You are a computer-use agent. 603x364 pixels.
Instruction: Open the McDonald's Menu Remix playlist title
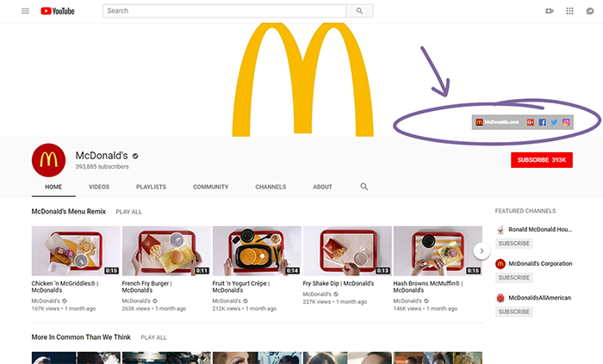68,212
